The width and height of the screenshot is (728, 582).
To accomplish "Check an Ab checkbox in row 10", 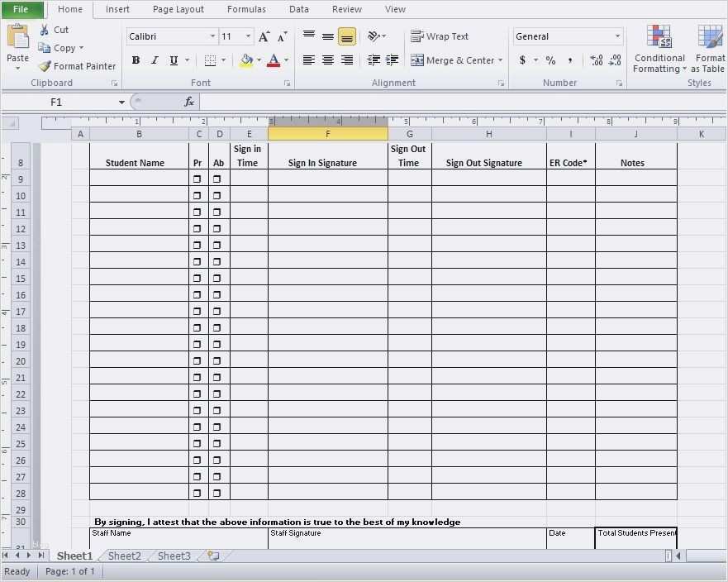I will pos(216,195).
